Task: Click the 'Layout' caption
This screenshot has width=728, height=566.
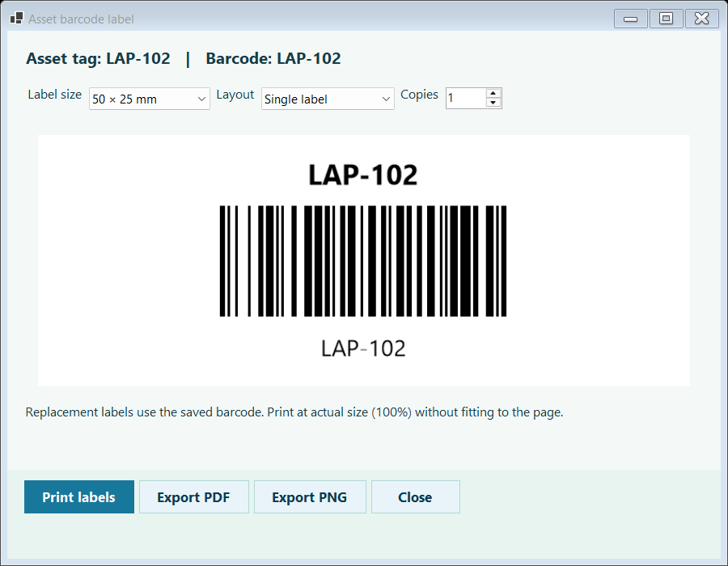Action: (x=235, y=95)
